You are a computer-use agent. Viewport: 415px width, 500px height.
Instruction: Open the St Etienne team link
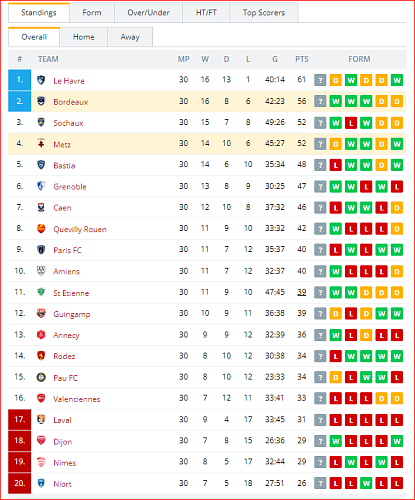click(x=71, y=293)
